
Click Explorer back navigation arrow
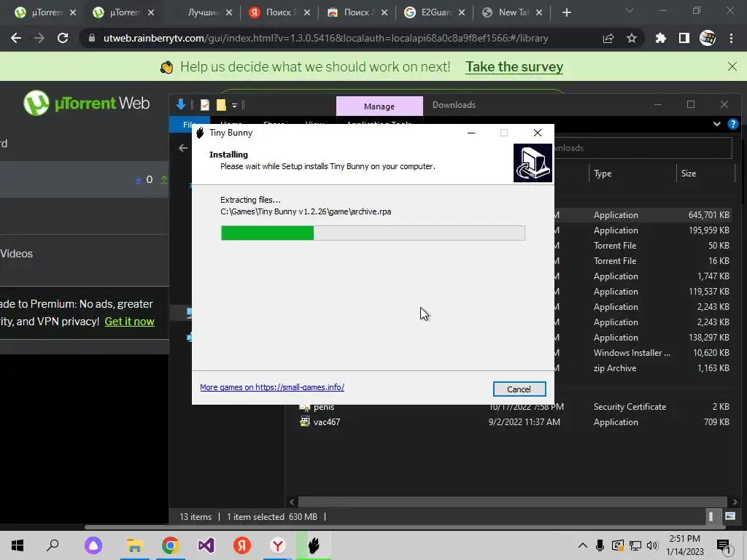183,148
